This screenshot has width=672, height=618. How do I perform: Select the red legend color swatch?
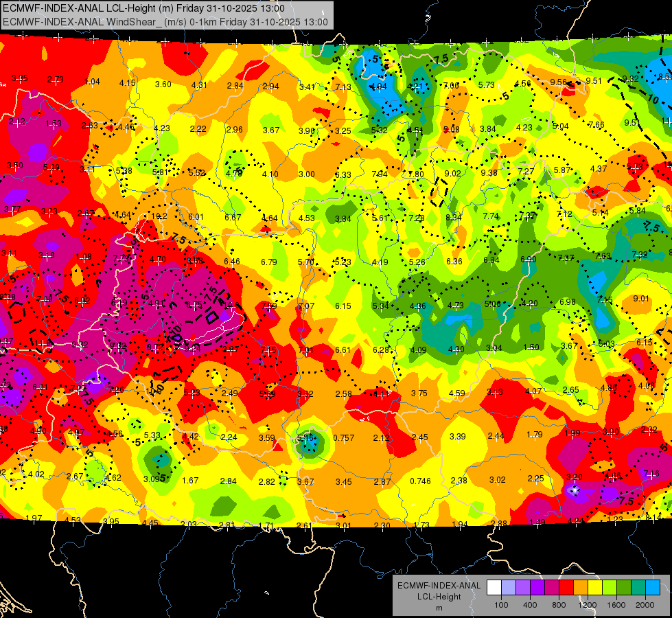tap(566, 588)
